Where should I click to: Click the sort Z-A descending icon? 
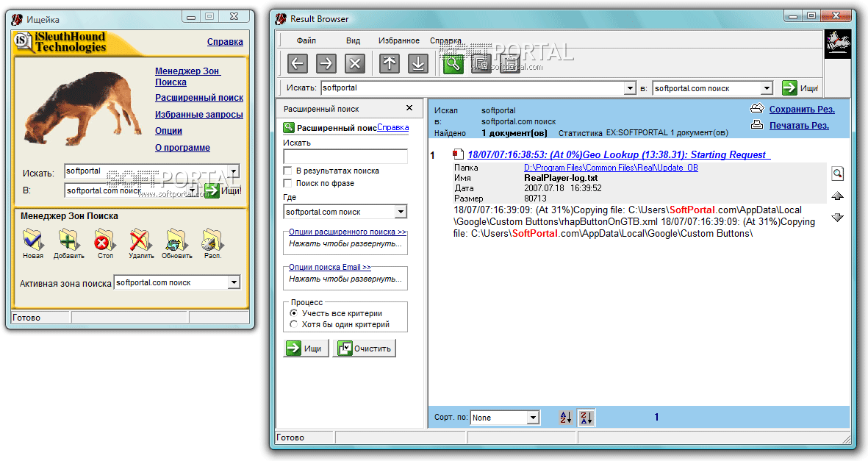pyautogui.click(x=587, y=418)
